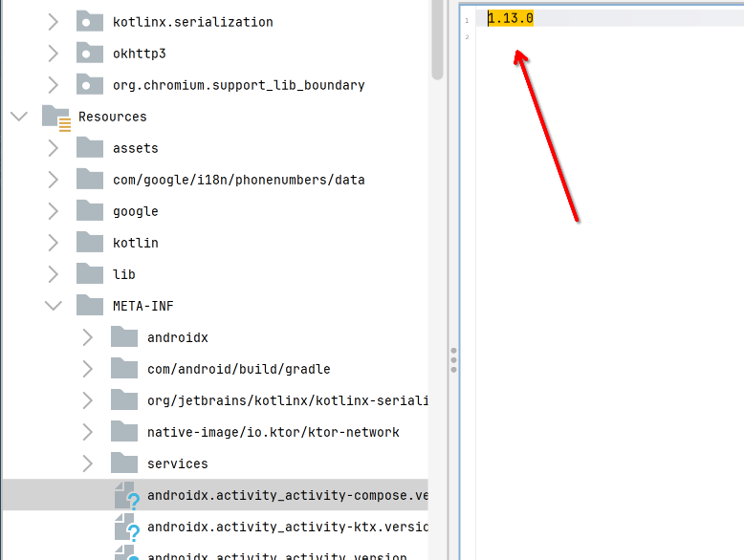Click the native-image/io.ktor folder icon
This screenshot has width=744, height=560.
[x=124, y=431]
